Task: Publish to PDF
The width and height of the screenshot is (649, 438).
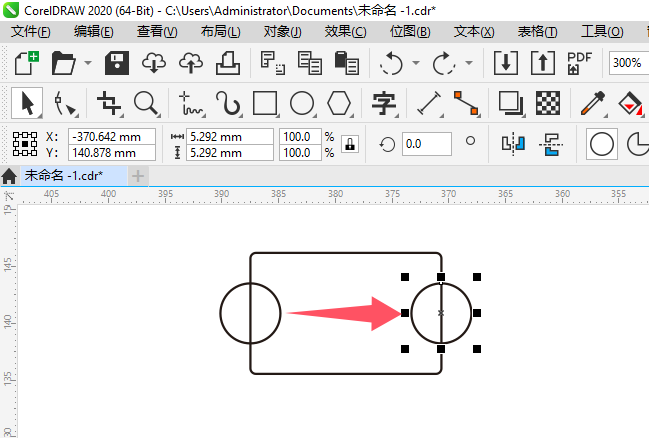Action: [579, 63]
